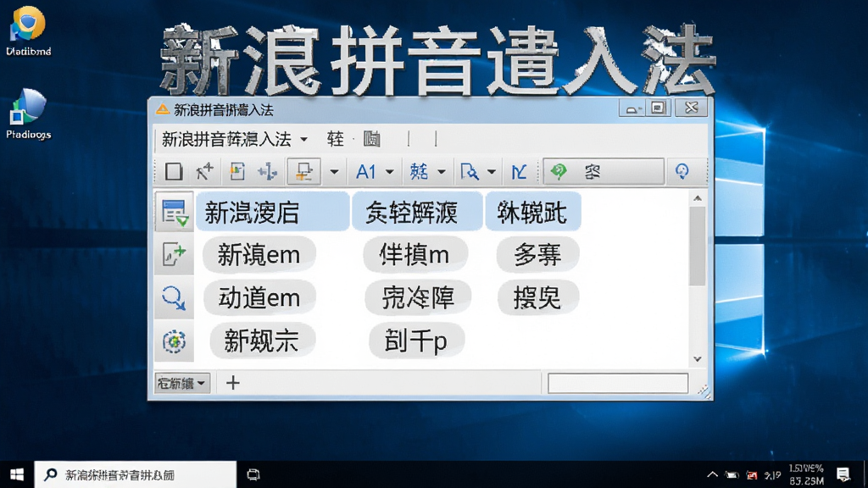Open the 新浪拼音 input method menu
The width and height of the screenshot is (868, 488).
pos(226,139)
